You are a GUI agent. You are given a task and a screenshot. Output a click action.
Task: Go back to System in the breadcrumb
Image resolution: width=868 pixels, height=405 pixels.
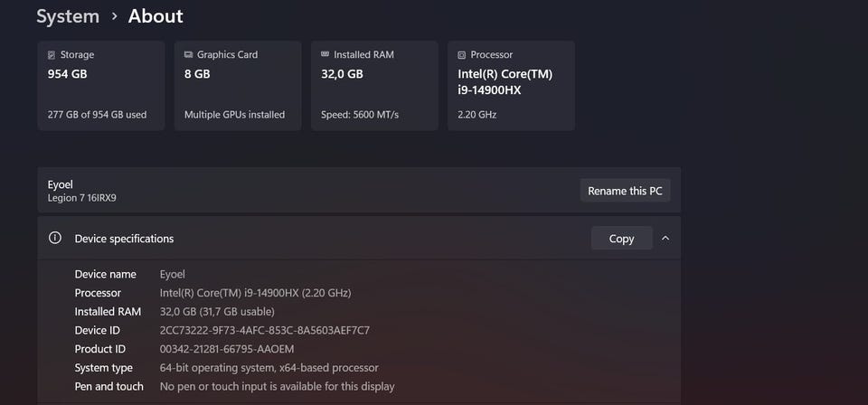coord(68,16)
